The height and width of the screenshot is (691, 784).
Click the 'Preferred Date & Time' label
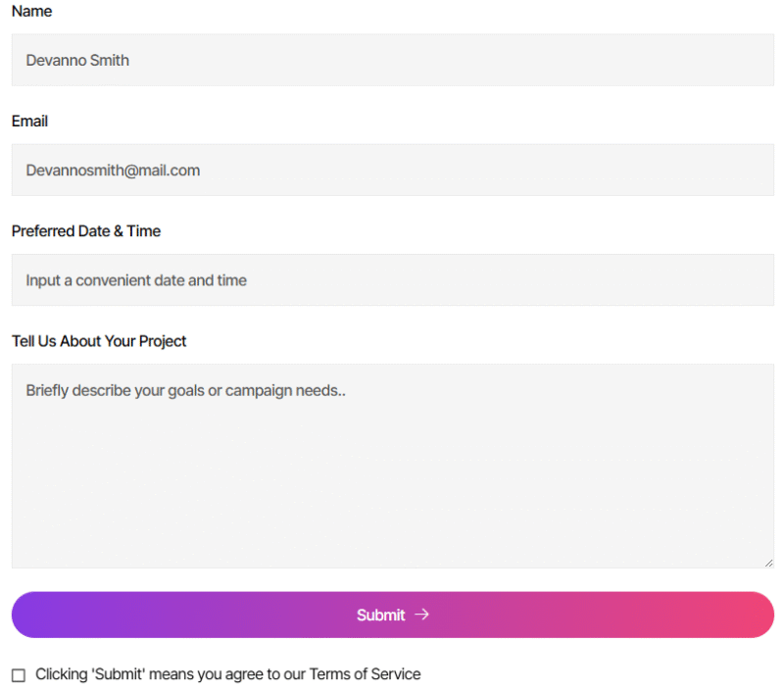[86, 231]
